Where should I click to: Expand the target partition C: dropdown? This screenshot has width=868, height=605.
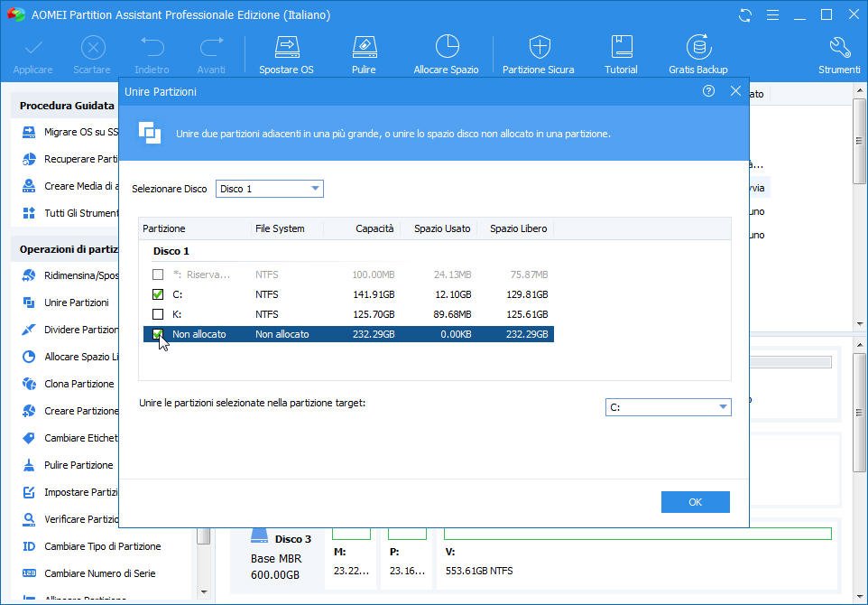[668, 407]
